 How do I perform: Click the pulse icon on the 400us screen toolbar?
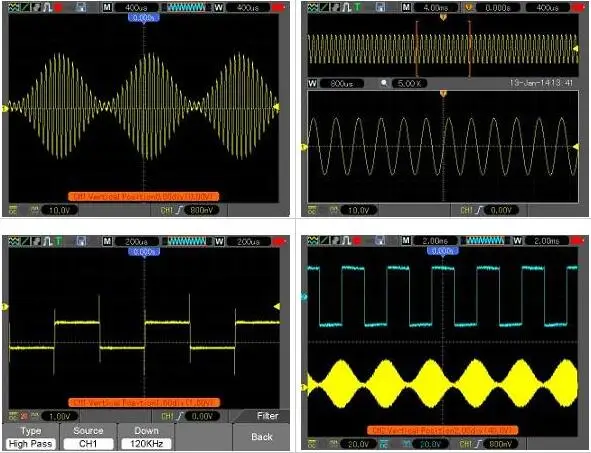[x=47, y=7]
